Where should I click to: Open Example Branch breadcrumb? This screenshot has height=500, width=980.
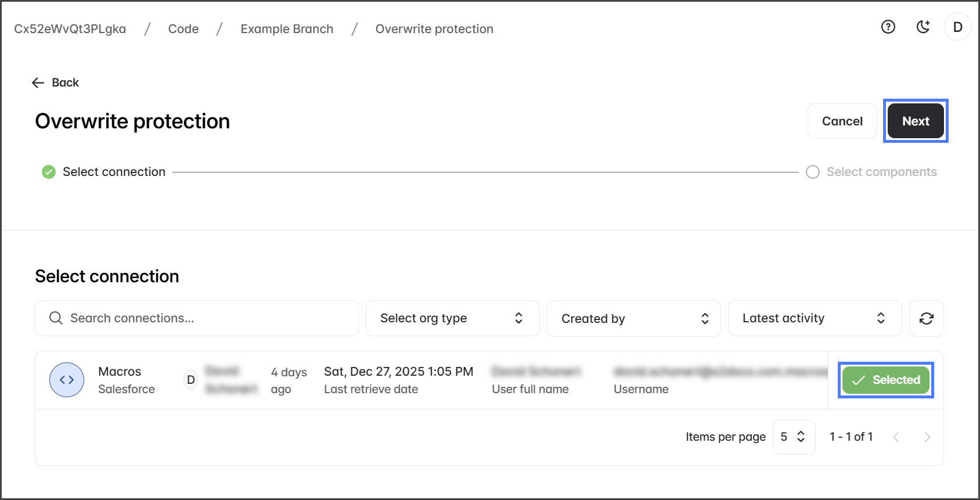coord(287,29)
